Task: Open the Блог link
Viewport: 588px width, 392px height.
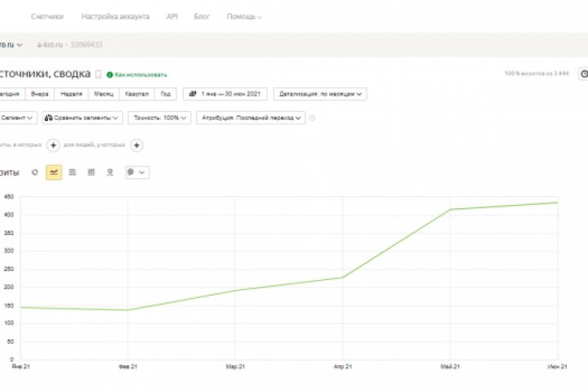Action: [202, 16]
